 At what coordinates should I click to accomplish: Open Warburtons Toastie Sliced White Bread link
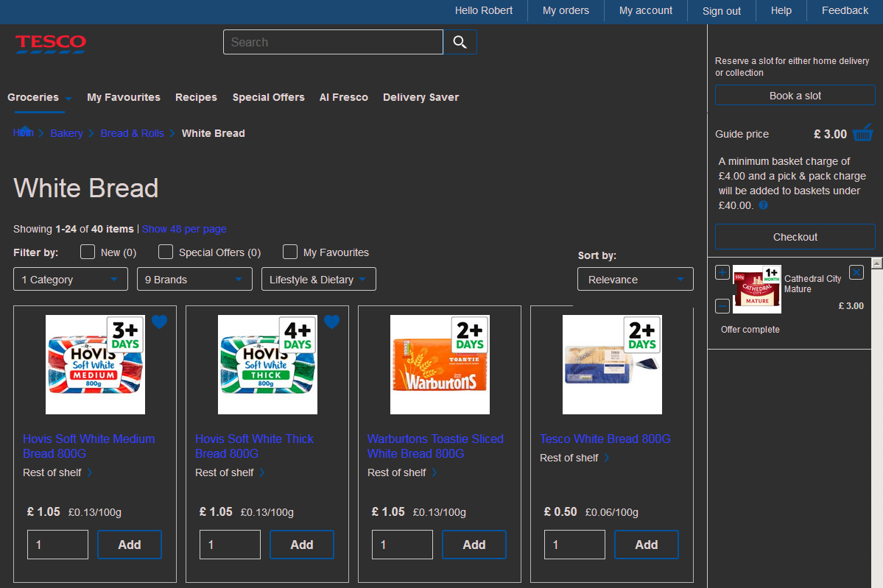point(435,446)
